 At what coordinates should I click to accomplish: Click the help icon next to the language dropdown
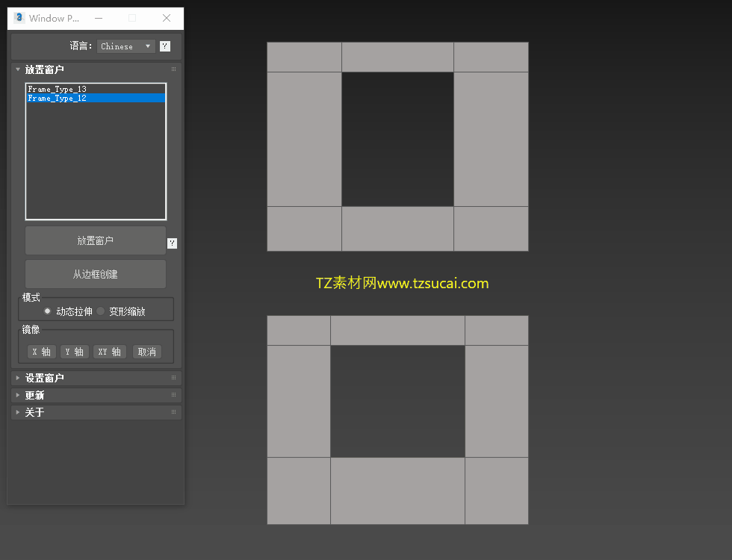point(165,46)
